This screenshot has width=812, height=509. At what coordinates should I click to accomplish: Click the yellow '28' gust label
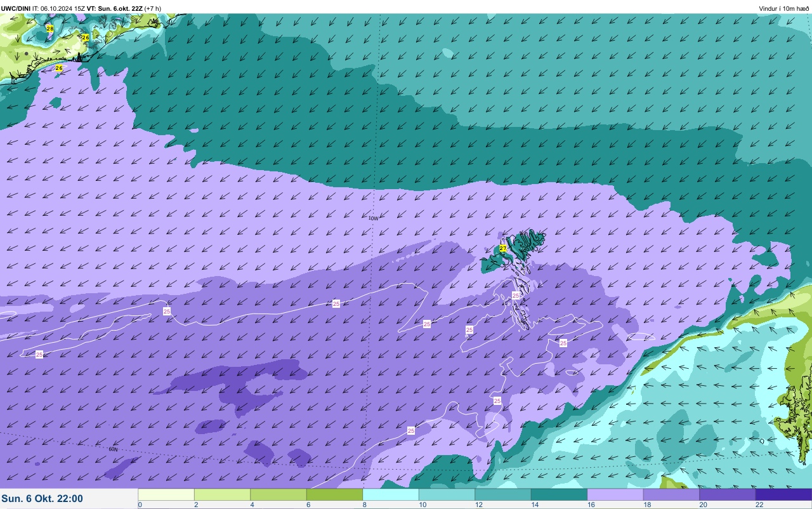click(50, 29)
